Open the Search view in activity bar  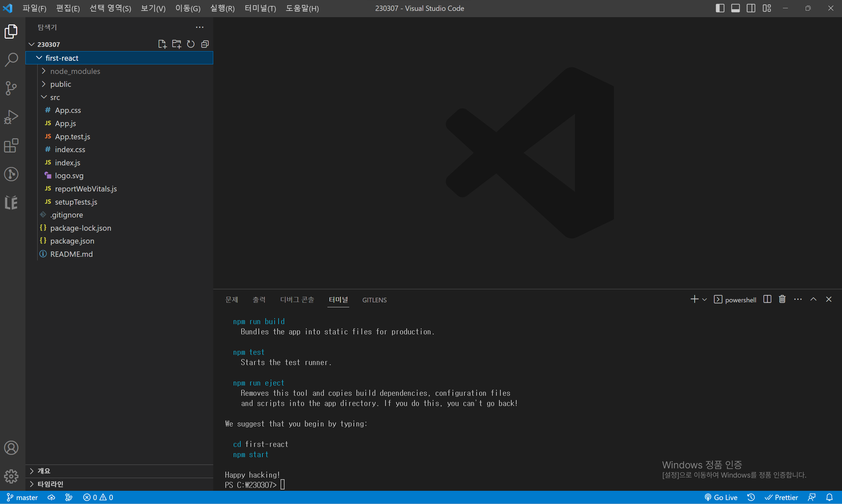point(11,60)
